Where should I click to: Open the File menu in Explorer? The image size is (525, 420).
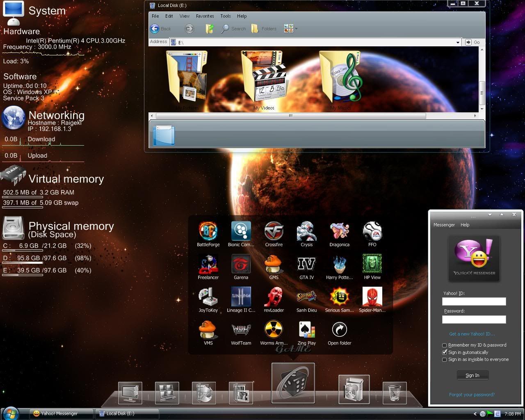coord(155,16)
